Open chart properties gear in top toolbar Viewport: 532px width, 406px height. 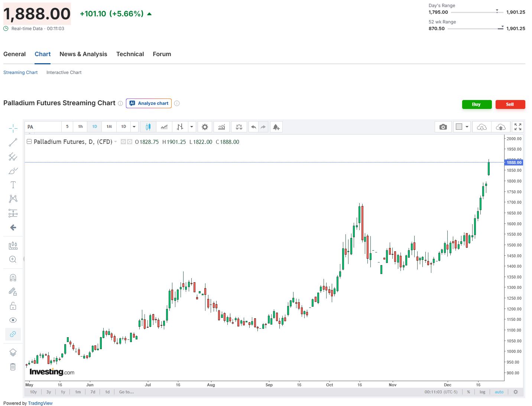click(205, 127)
